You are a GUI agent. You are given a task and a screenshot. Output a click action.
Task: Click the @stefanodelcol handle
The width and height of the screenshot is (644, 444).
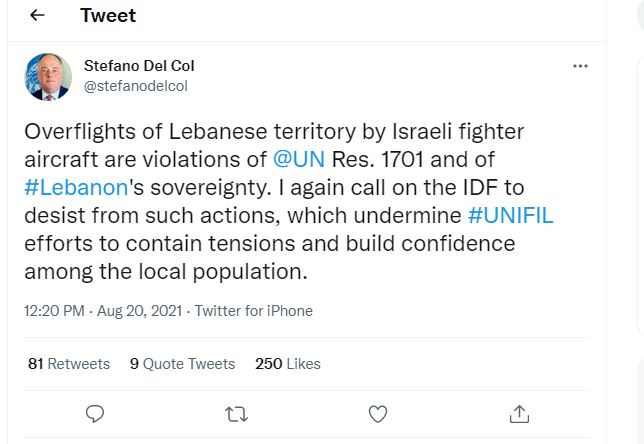tap(135, 86)
